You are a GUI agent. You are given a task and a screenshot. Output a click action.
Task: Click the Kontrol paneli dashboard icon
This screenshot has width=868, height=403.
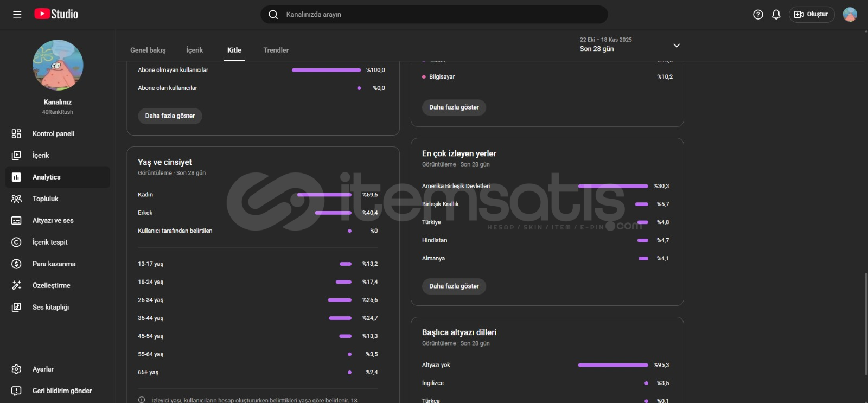16,134
